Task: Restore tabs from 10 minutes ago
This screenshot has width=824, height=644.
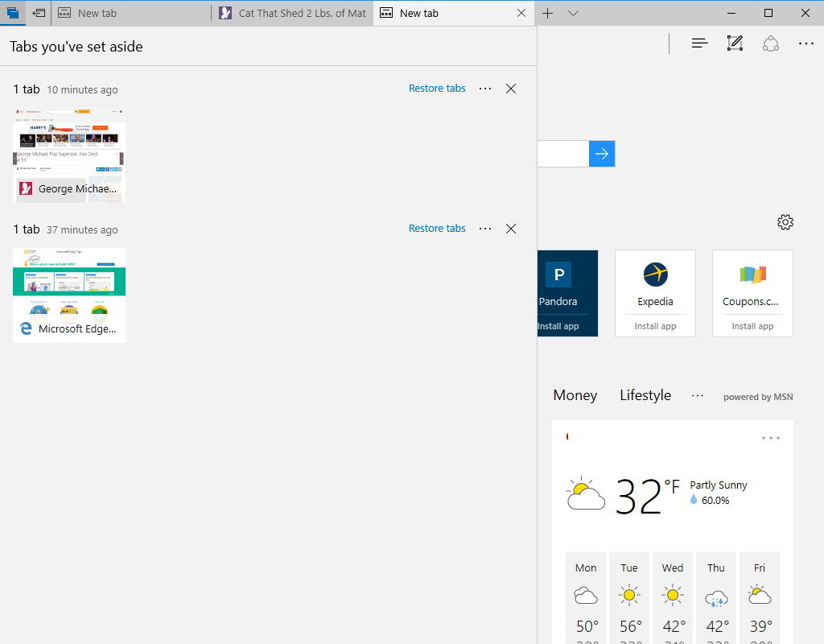Action: pyautogui.click(x=437, y=89)
